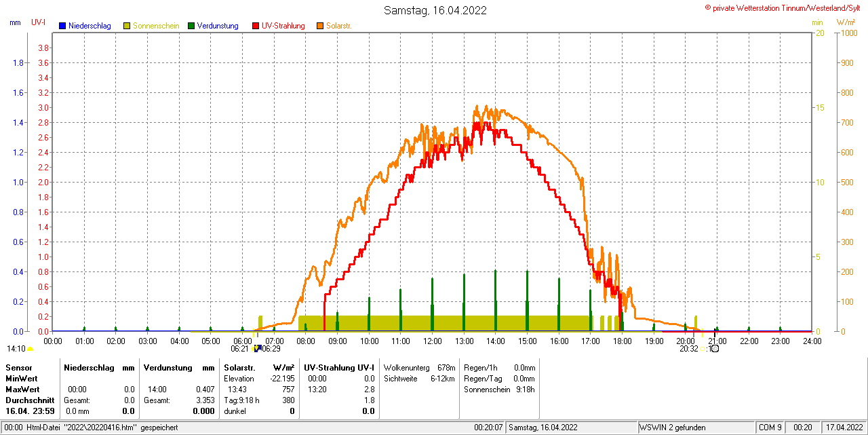Click the WSWIN 2 gefunden status entry

[673, 428]
